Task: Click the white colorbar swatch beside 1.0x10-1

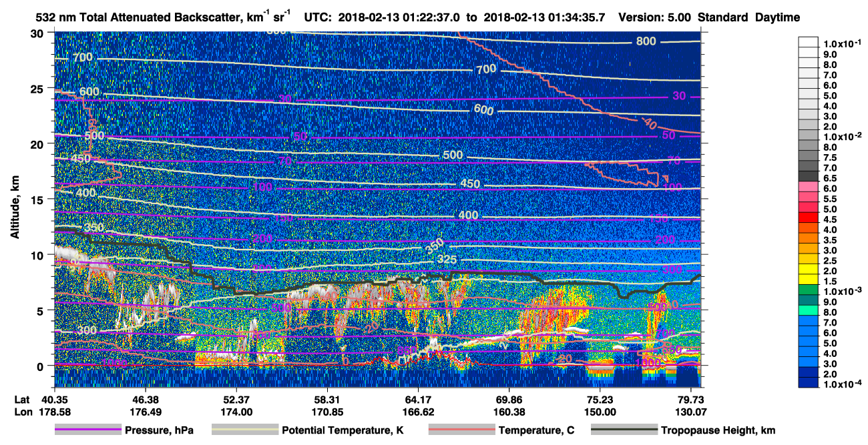Action: [809, 43]
